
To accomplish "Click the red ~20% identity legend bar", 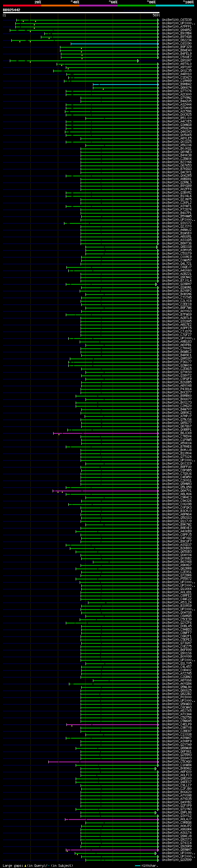I will 22,6.
